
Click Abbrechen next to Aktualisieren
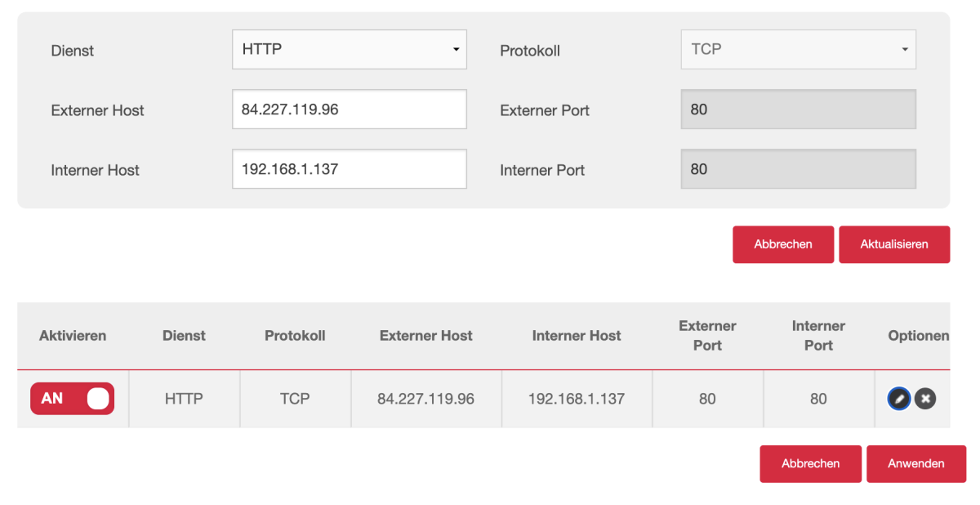(783, 244)
